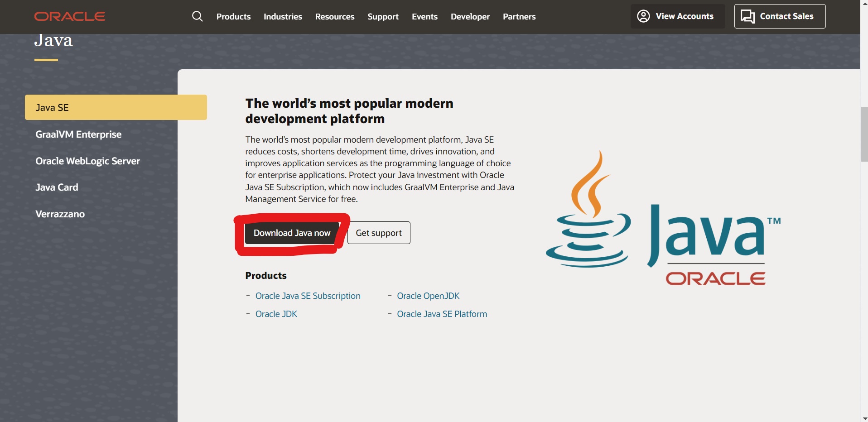The image size is (868, 422).
Task: Open the search magnifier icon
Action: (x=197, y=17)
